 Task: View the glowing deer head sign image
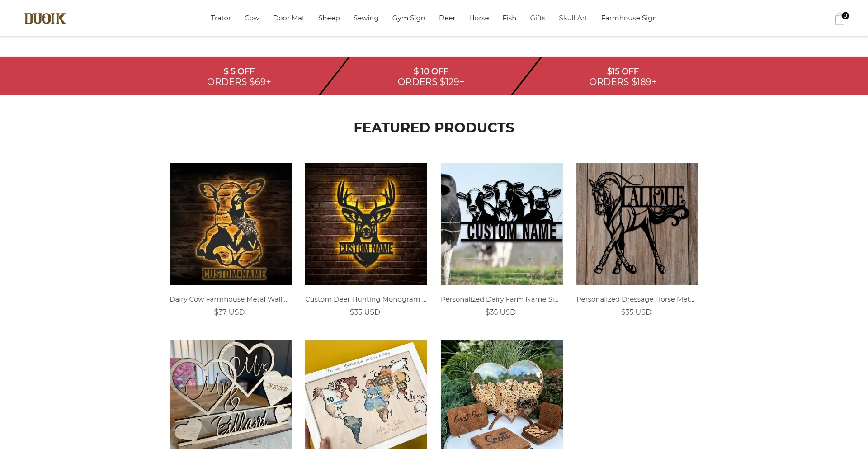click(366, 224)
